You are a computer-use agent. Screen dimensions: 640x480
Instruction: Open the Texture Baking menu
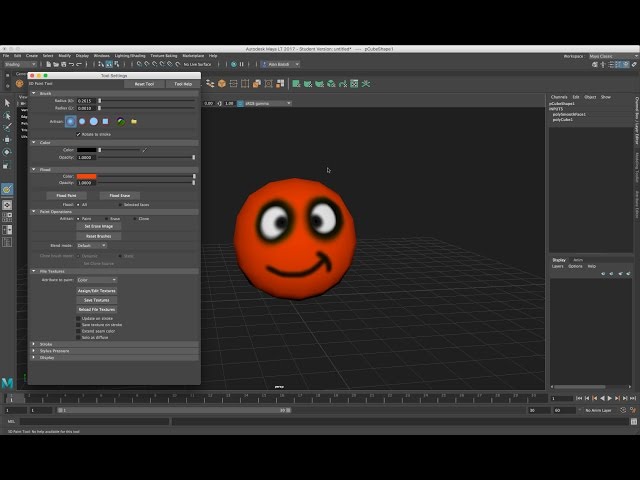[x=164, y=56]
